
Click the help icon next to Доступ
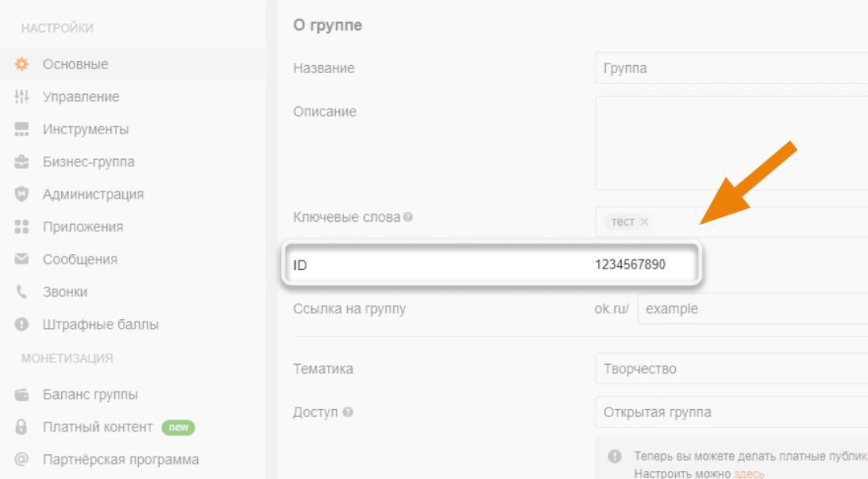click(349, 411)
